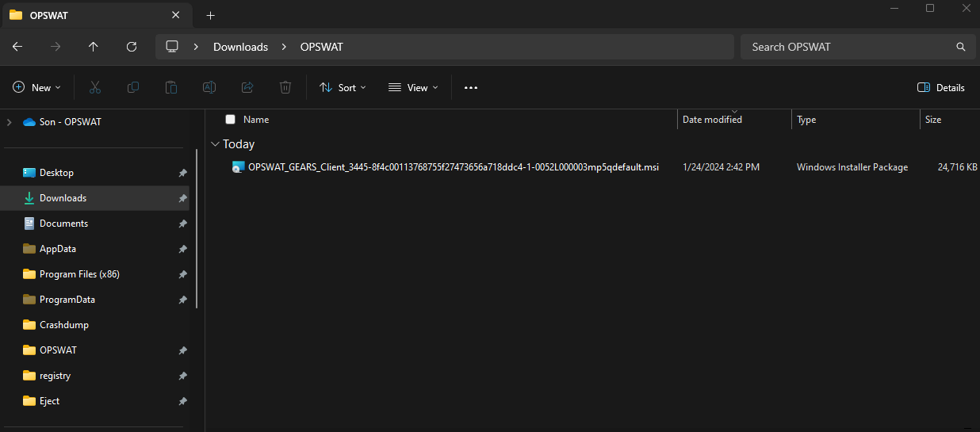Image resolution: width=980 pixels, height=432 pixels.
Task: Click the navigation pane vertical scrollbar
Action: [x=197, y=228]
